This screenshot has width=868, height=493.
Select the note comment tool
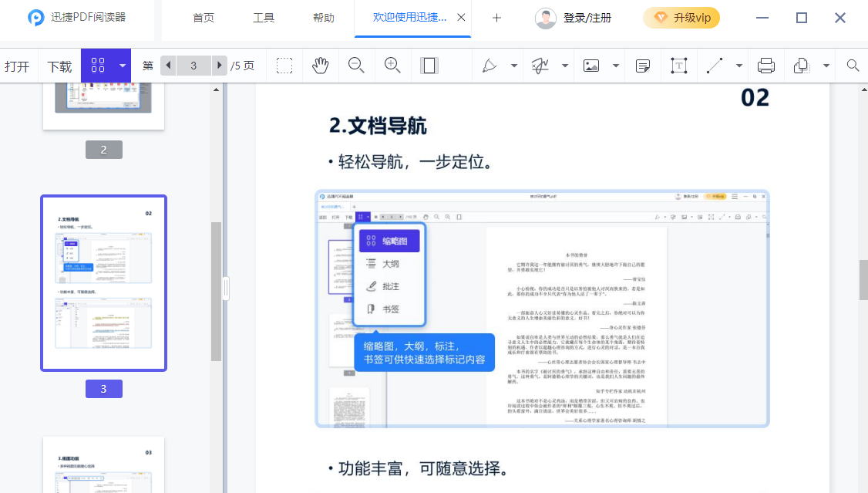point(643,66)
